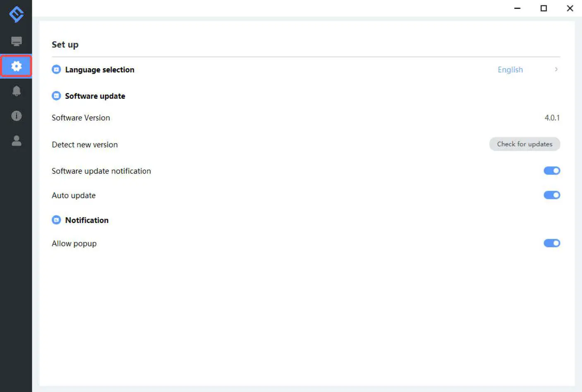Image resolution: width=582 pixels, height=392 pixels.
Task: Click the Auto update label
Action: pyautogui.click(x=74, y=196)
